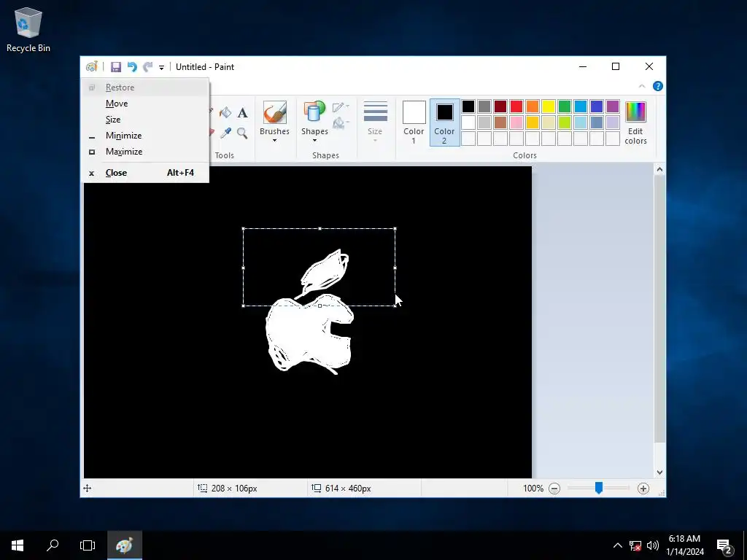Collapse the ribbon with the chevron

point(642,86)
